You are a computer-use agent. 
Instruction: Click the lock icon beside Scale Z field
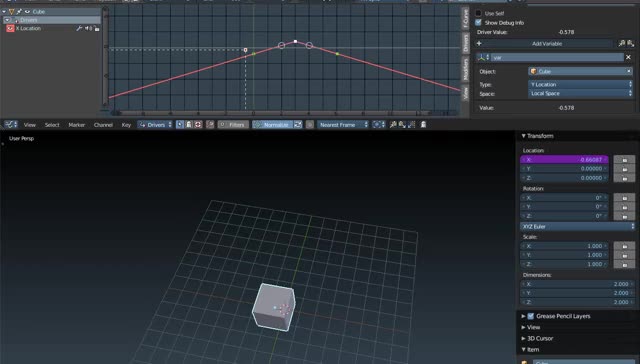pos(624,264)
